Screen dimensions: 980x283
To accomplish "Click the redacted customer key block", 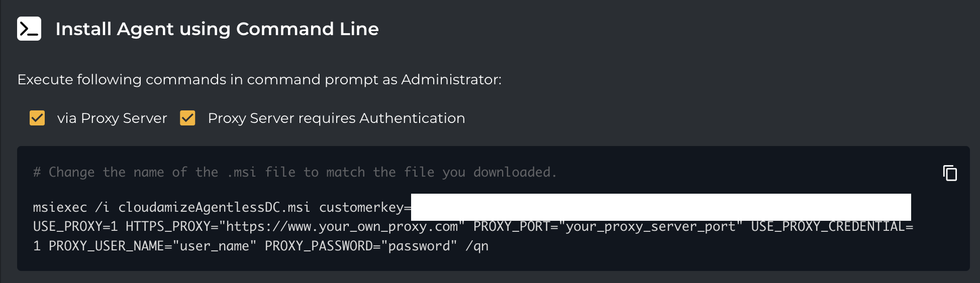I will coord(660,207).
